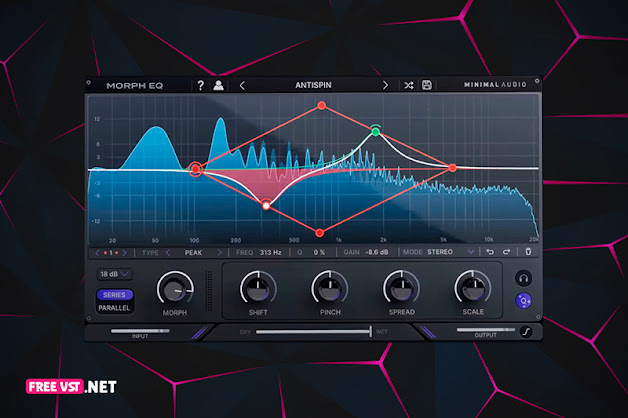Select the right red node near 5k

tap(453, 168)
